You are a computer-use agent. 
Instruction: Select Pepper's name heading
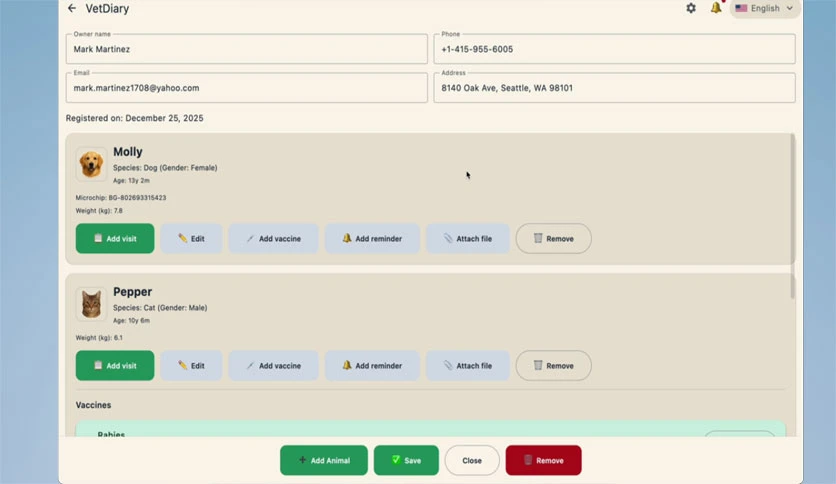[132, 292]
